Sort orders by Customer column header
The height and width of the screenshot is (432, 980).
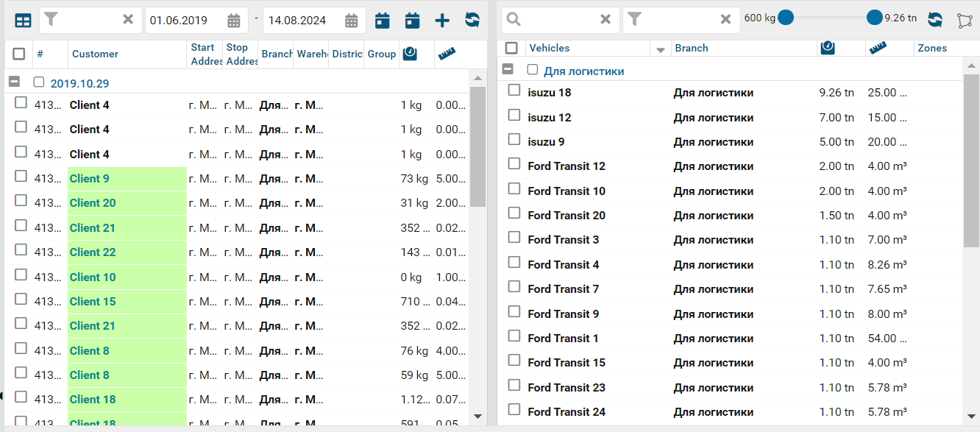pos(95,54)
